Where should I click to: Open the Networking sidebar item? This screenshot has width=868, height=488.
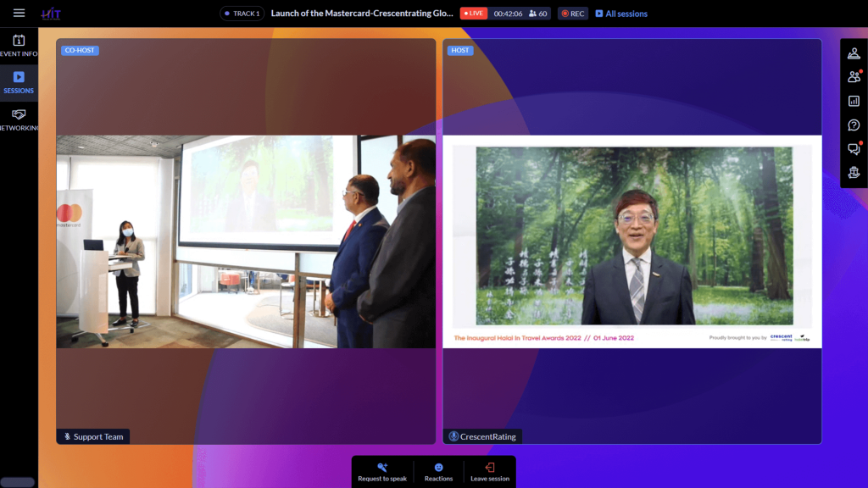pyautogui.click(x=19, y=120)
